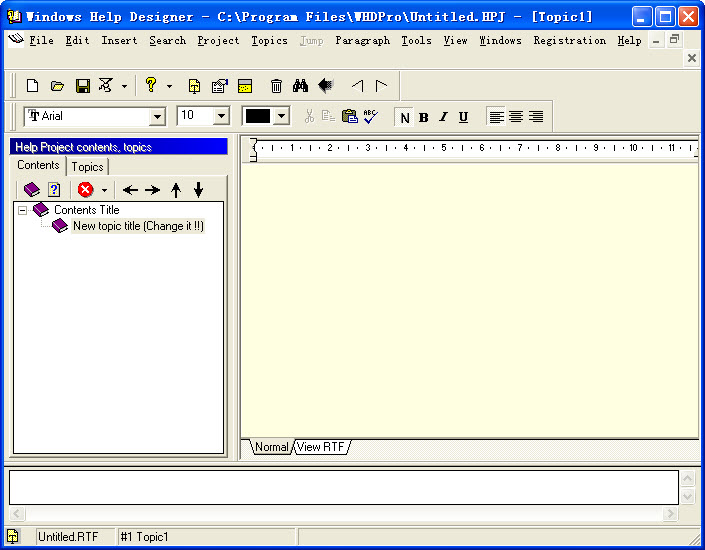Align text right

tap(536, 117)
